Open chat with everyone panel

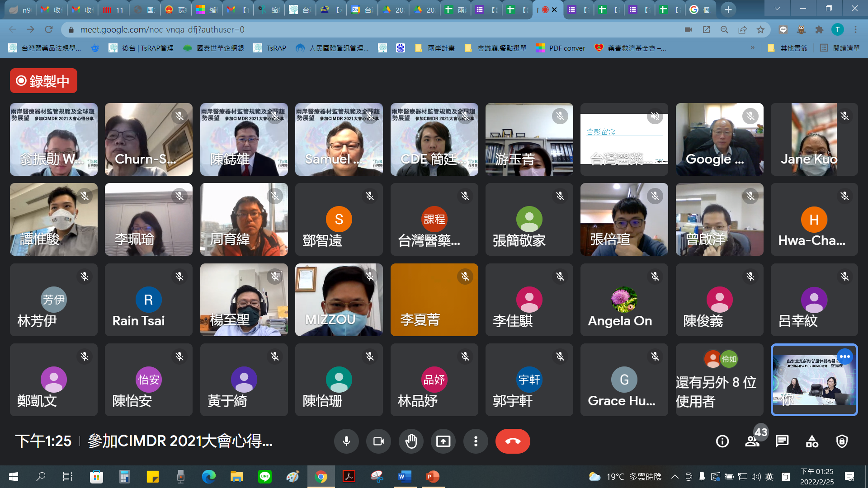(x=782, y=441)
